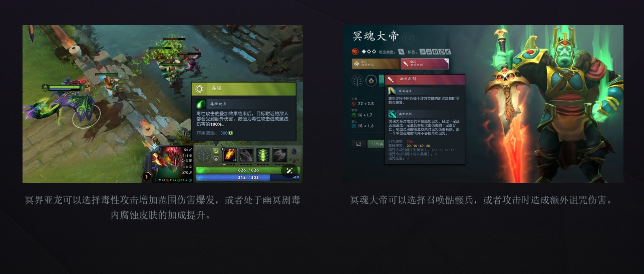
Task: Click Wraith King's innate flame circle icon
Action: click(371, 80)
